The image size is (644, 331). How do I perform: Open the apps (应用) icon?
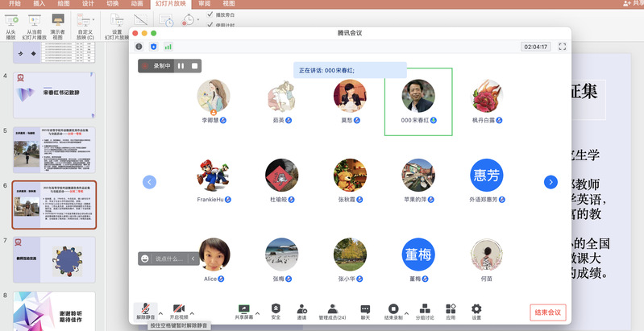(x=451, y=309)
